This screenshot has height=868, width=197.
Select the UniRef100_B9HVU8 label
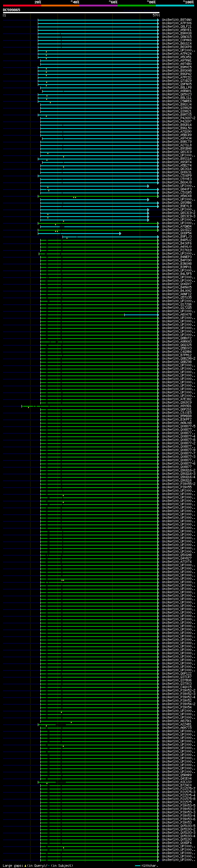click(x=177, y=33)
